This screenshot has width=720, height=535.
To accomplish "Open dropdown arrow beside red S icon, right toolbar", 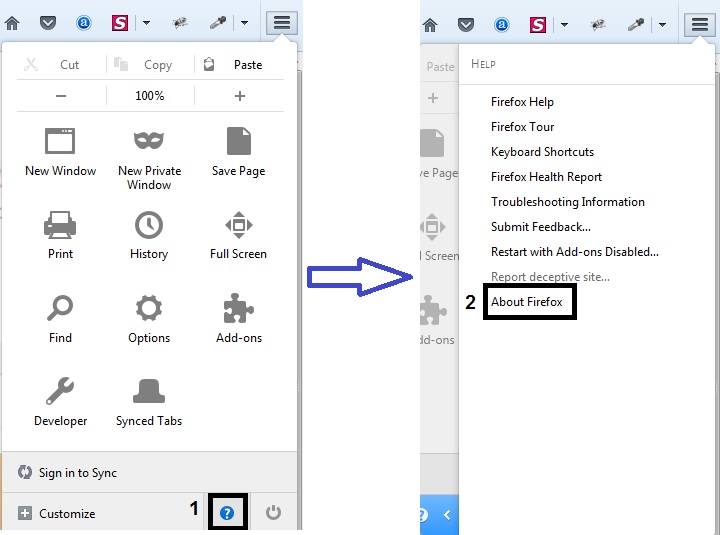I will [x=564, y=24].
